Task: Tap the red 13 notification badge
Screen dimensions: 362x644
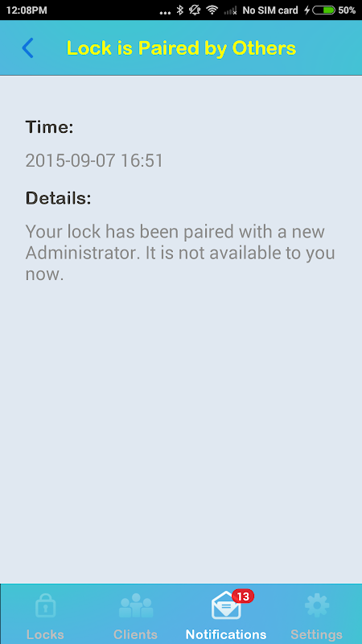Action: point(243,596)
